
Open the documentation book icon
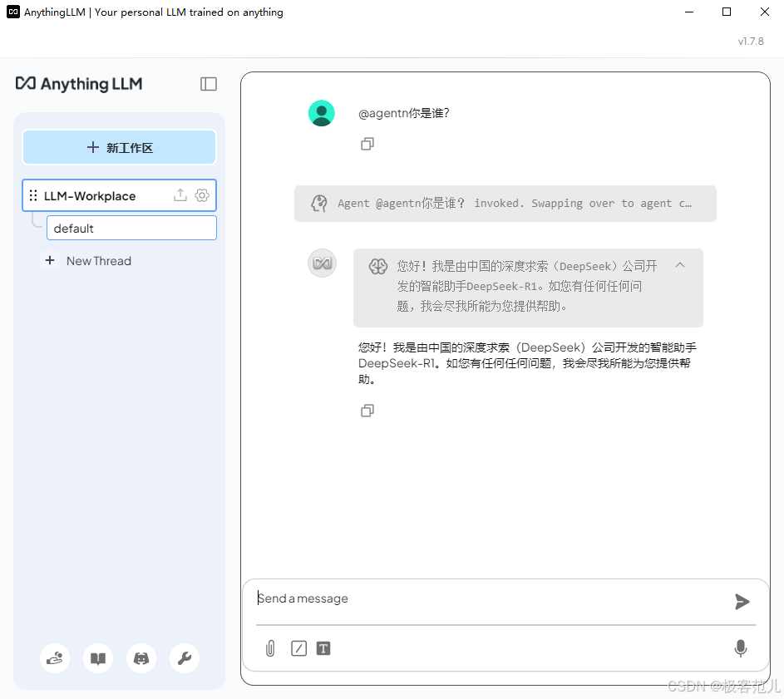[x=98, y=658]
